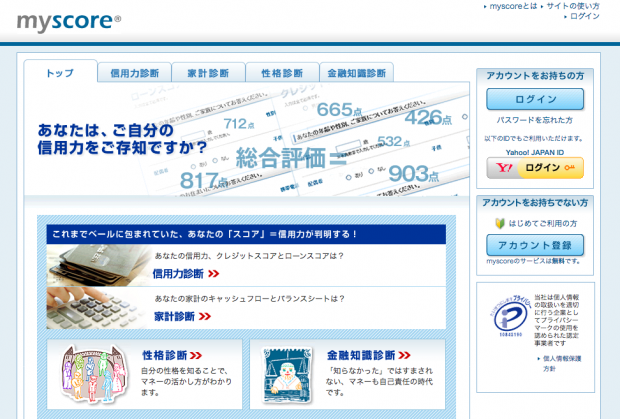Open the 'myscoreとは' link

pos(513,6)
